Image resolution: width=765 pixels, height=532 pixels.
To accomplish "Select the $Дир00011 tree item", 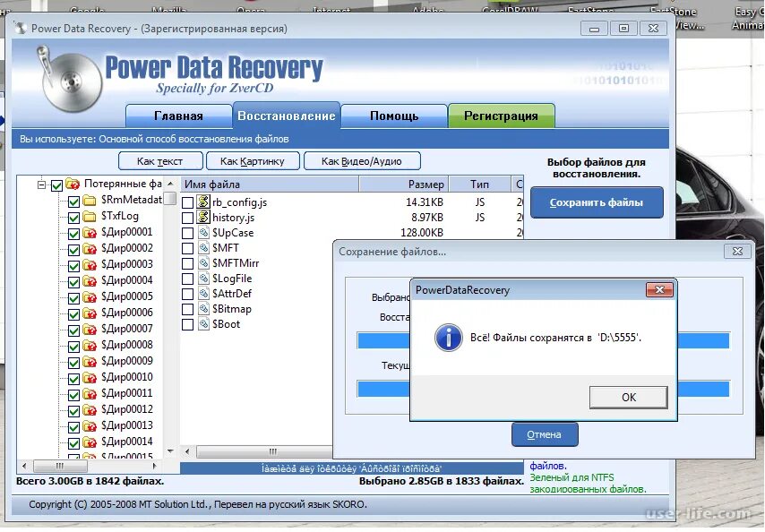I will [x=127, y=393].
